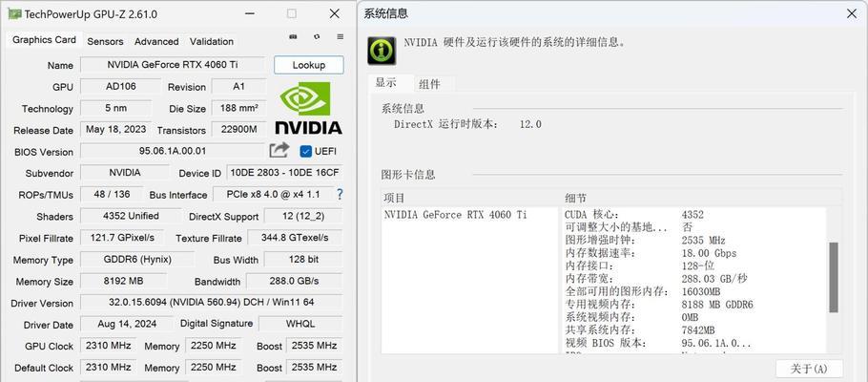This screenshot has width=868, height=382.
Task: Click the 图形卡信息 list scrollbar thumb
Action: [x=833, y=277]
